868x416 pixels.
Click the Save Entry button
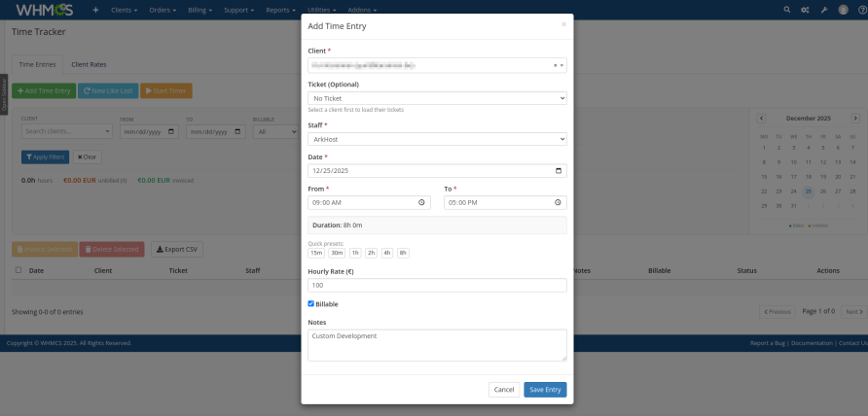(x=545, y=389)
